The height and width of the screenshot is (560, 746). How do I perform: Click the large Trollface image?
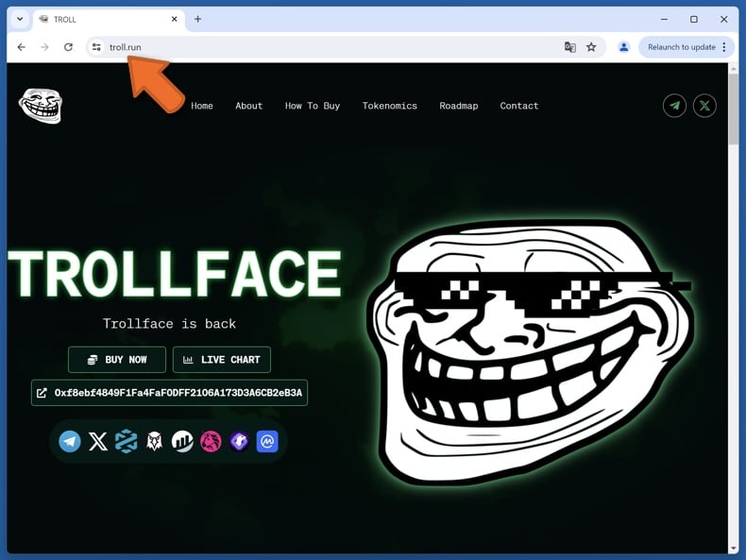tap(531, 352)
